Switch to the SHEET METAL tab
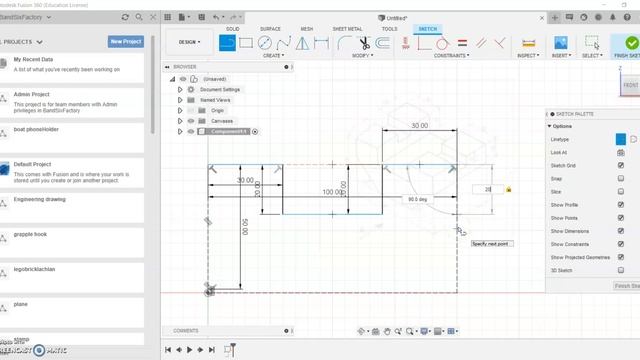Viewport: 640px width, 360px height. click(347, 29)
